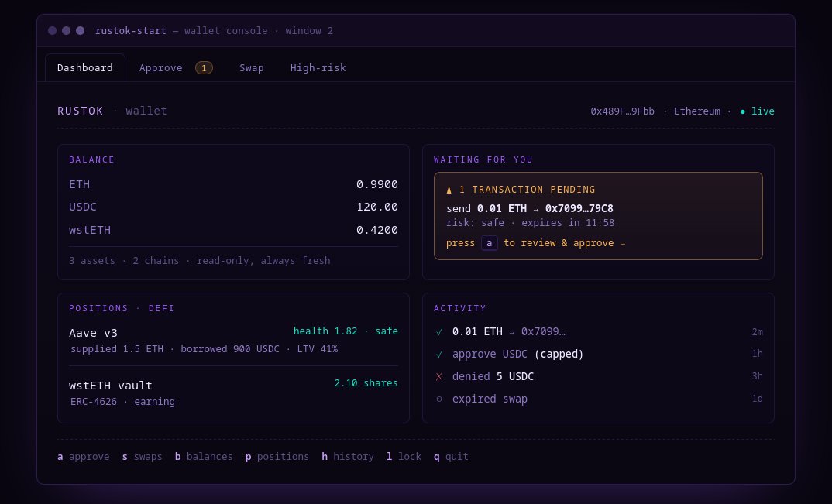Click 'ERC-4626 · earning' line
The height and width of the screenshot is (504, 832).
[x=122, y=402]
